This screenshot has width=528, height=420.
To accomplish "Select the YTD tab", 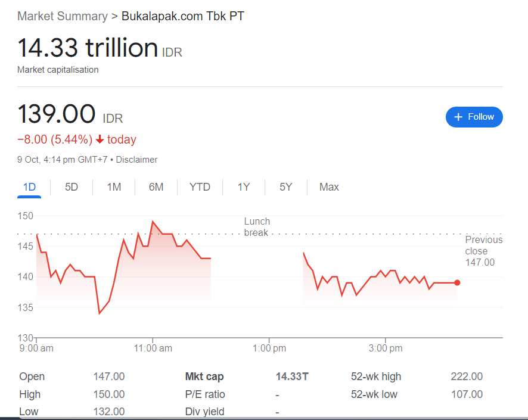I will (x=200, y=187).
